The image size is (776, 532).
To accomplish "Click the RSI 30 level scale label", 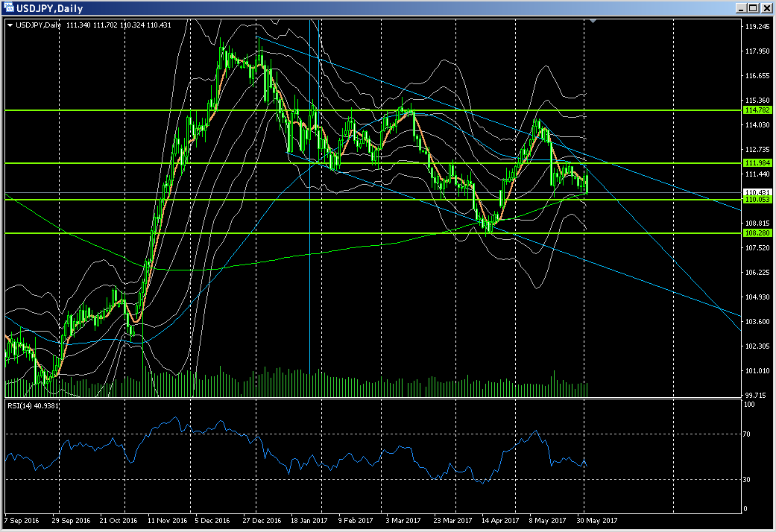I will 750,479.
